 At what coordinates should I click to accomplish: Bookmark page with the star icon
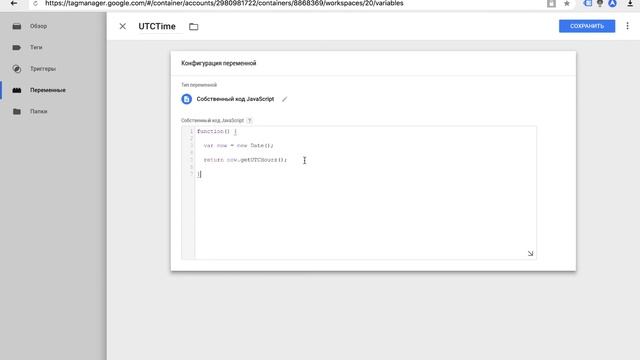tap(567, 4)
